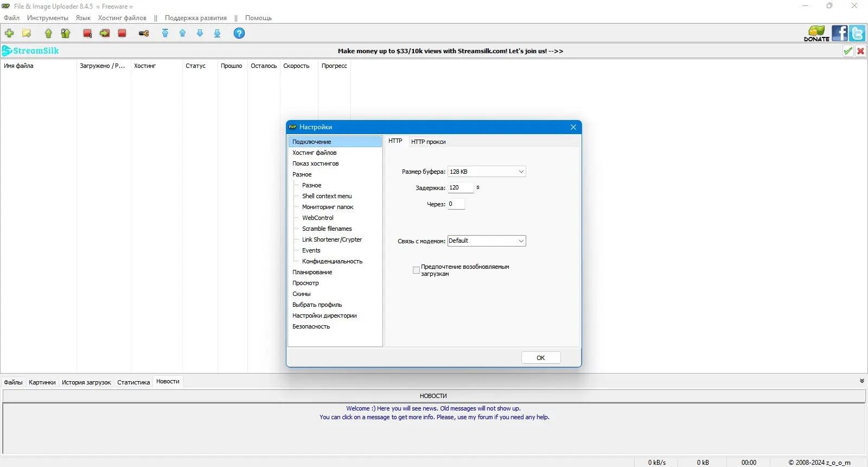The height and width of the screenshot is (467, 868).
Task: Click the blue move-to-top arrow icon
Action: coord(165,33)
